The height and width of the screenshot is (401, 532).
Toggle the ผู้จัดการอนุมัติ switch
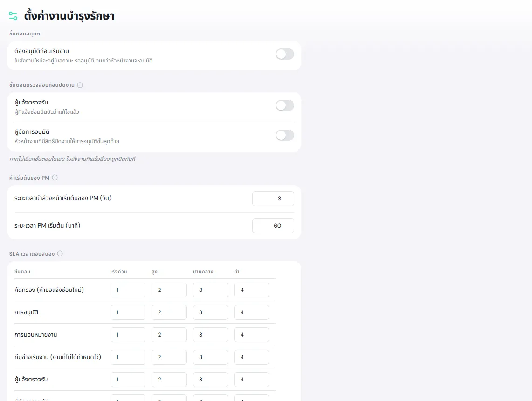tap(285, 135)
